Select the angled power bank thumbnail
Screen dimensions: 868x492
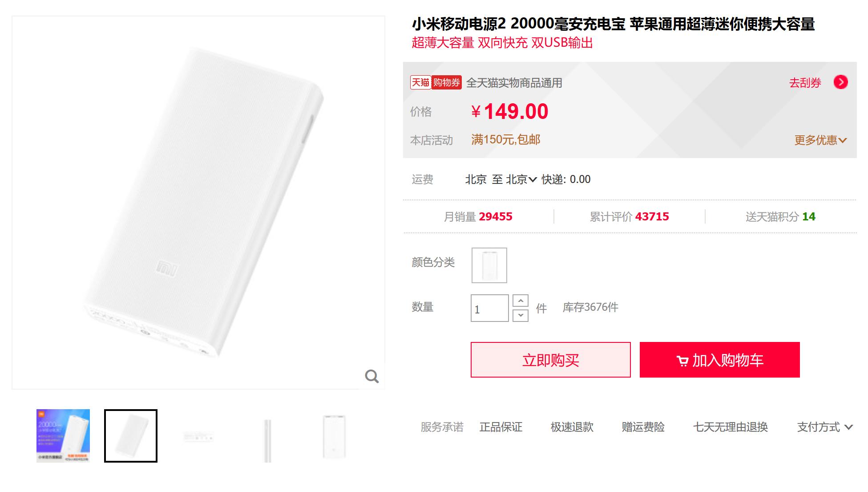click(x=131, y=436)
